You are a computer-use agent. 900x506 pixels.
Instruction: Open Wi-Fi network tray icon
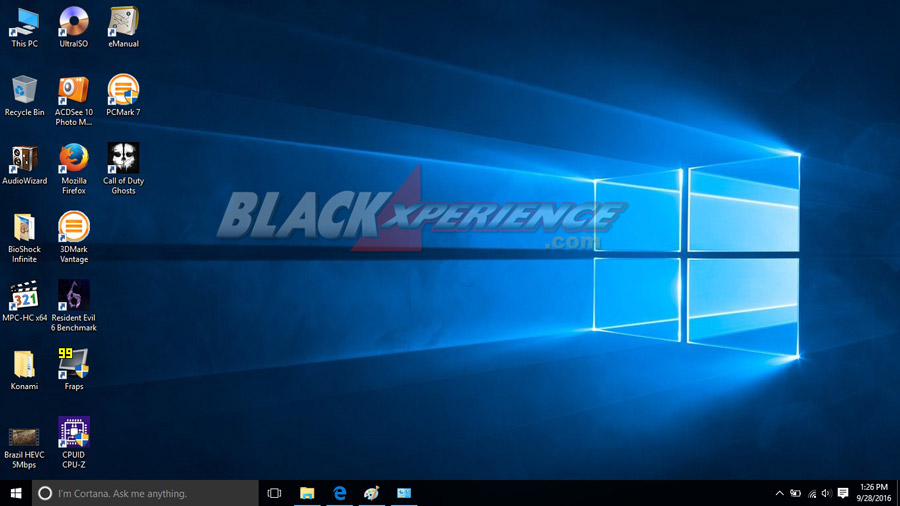pos(812,493)
